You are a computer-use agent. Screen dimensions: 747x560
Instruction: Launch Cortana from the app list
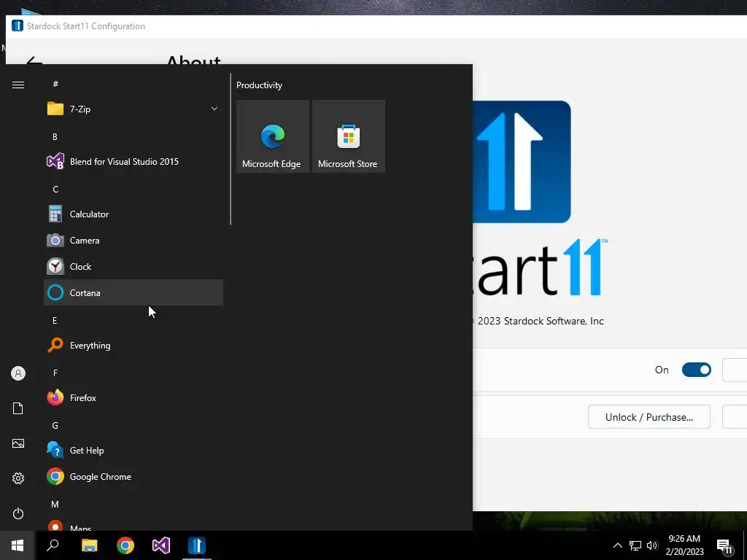(133, 293)
